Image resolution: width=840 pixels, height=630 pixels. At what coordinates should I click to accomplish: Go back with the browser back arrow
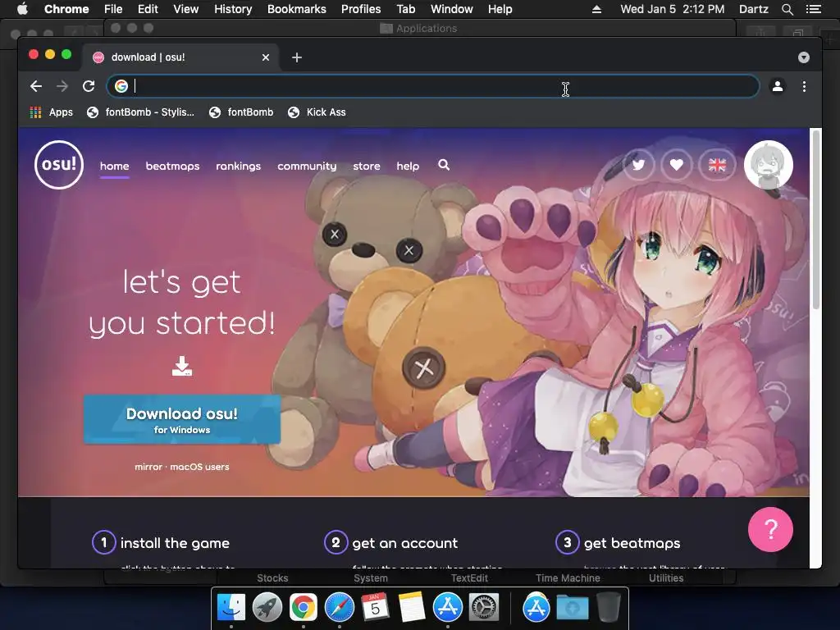point(36,86)
